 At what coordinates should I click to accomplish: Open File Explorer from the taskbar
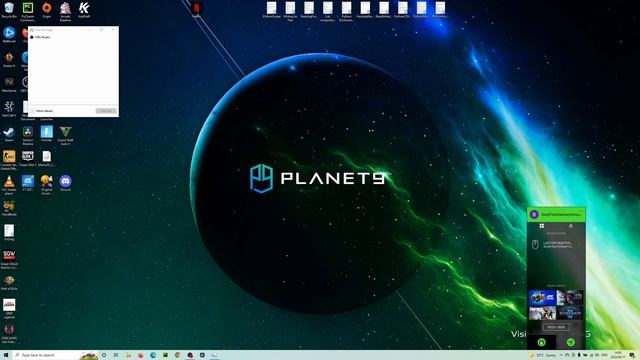pyautogui.click(x=128, y=355)
